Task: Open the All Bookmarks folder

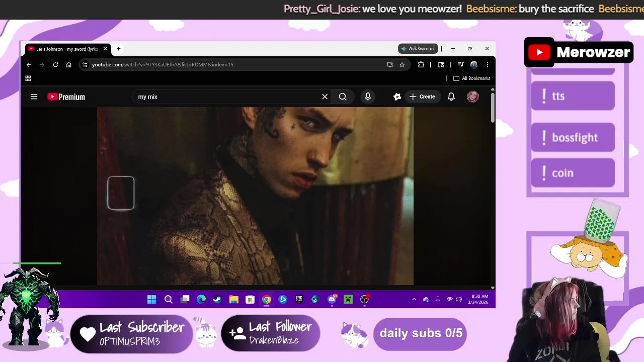Action: pyautogui.click(x=471, y=78)
